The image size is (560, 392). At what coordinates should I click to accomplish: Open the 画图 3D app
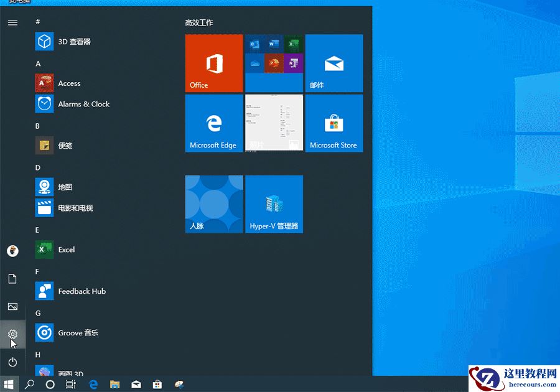60,371
